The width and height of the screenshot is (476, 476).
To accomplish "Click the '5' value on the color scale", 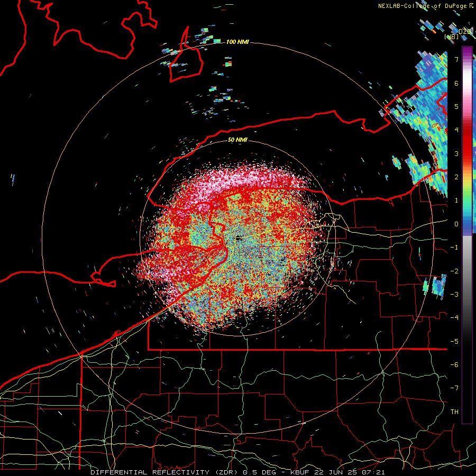I will tap(456, 106).
